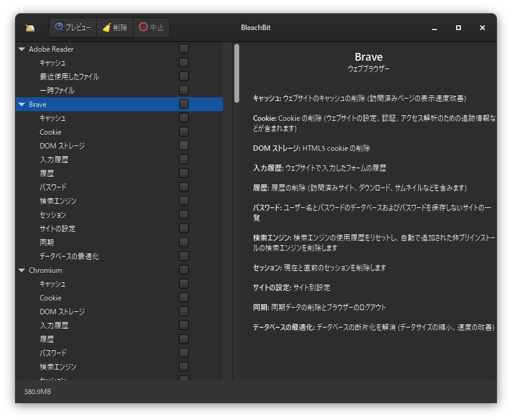Select the 最近使用したファイル tree label
Image resolution: width=512 pixels, height=420 pixels.
(69, 77)
